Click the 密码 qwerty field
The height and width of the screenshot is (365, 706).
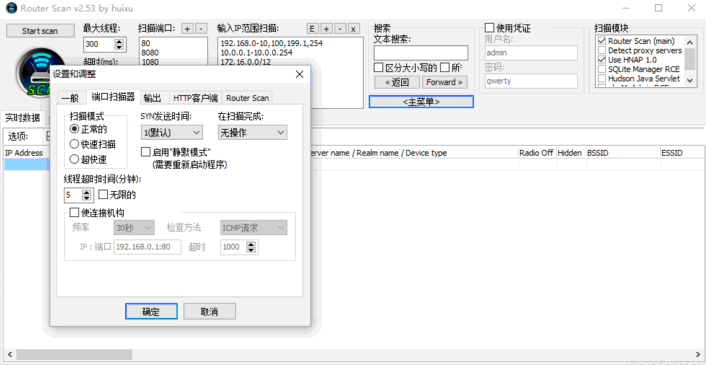point(531,81)
